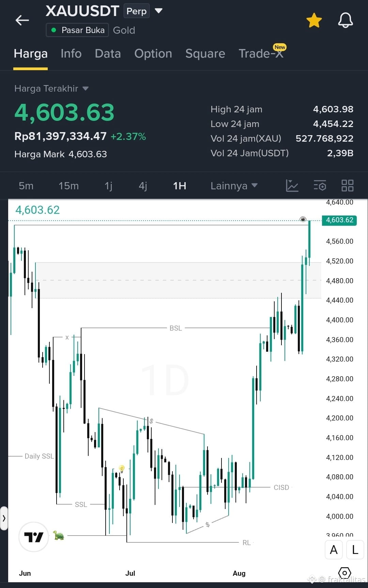
Task: Select the 15m timeframe
Action: tap(68, 186)
